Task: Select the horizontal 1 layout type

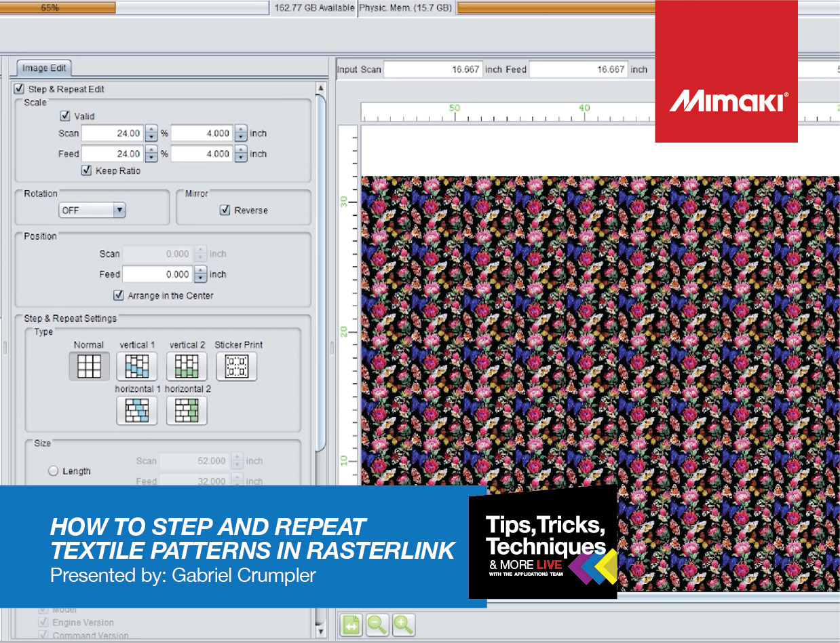Action: [137, 411]
